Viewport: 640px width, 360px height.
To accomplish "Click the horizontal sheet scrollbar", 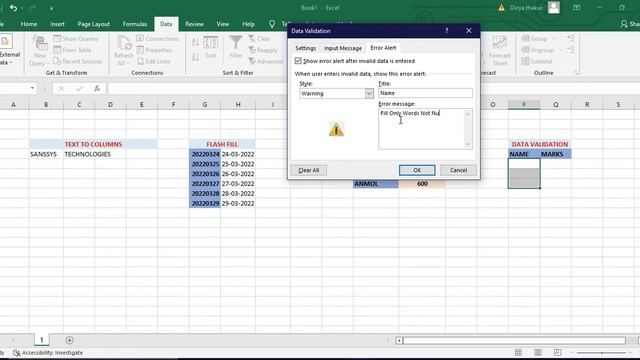I will click(514, 340).
